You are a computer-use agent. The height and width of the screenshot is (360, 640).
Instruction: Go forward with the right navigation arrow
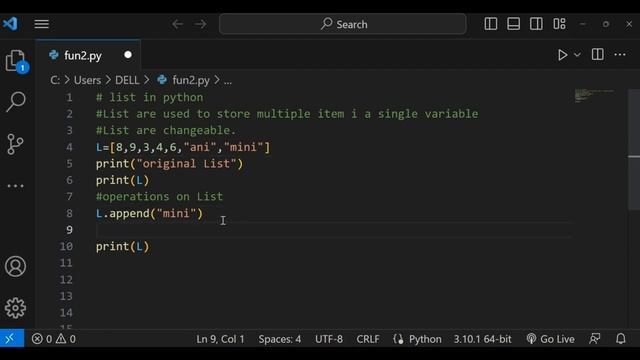(x=200, y=24)
